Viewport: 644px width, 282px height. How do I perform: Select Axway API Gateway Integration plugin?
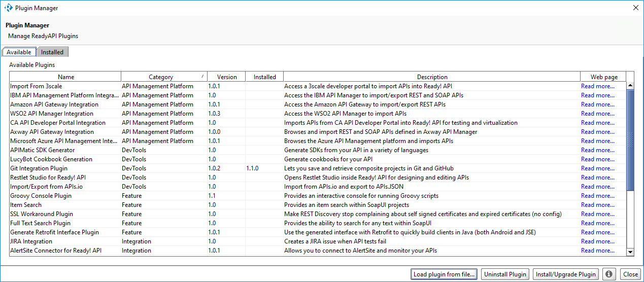(318, 132)
